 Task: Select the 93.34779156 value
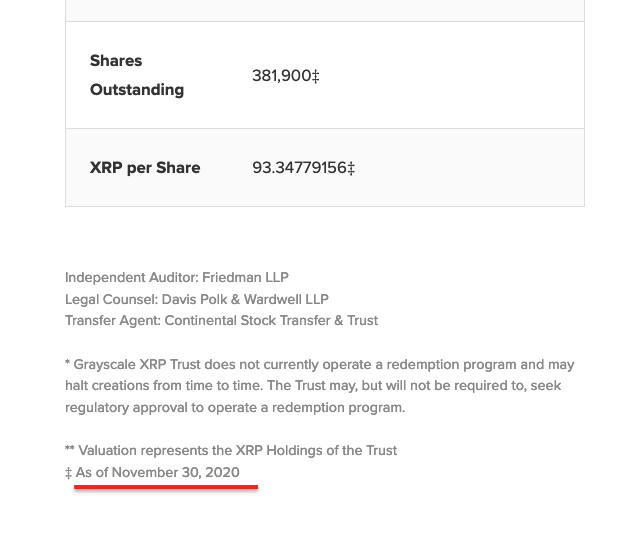pyautogui.click(x=299, y=168)
